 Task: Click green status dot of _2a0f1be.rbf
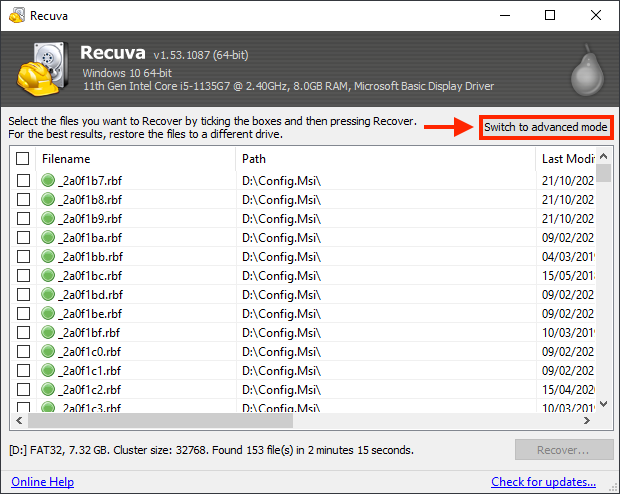pyautogui.click(x=48, y=313)
